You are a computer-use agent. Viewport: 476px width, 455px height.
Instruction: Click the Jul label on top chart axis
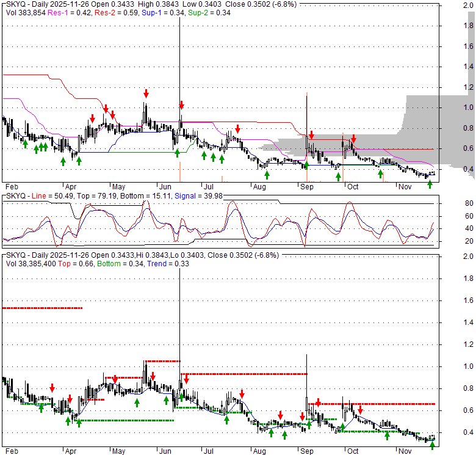point(209,186)
